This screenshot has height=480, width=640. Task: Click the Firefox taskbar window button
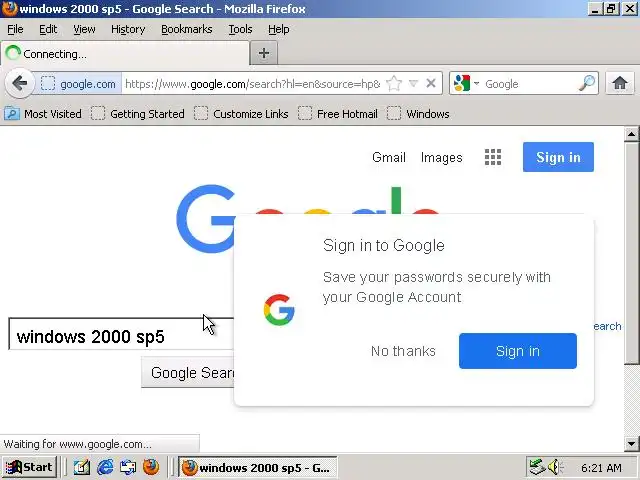click(258, 467)
